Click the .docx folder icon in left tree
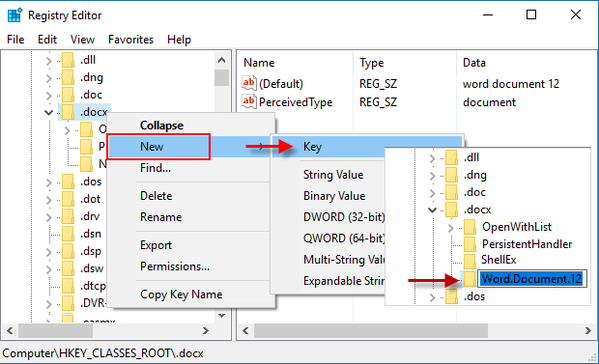The height and width of the screenshot is (364, 599). tap(68, 112)
